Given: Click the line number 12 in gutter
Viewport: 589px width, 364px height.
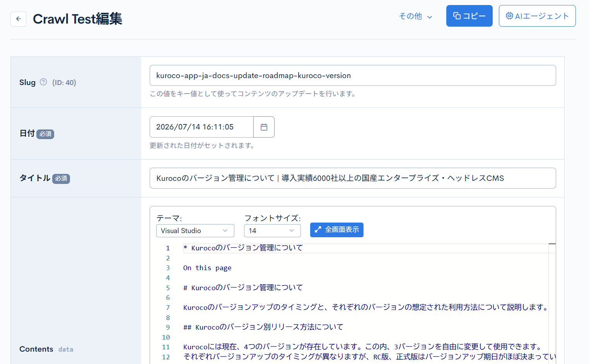Looking at the screenshot, I should coord(166,357).
